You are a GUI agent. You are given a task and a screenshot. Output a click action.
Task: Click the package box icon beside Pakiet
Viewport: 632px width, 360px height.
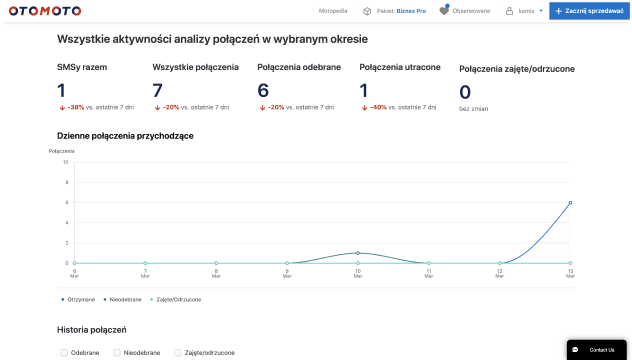tap(367, 11)
